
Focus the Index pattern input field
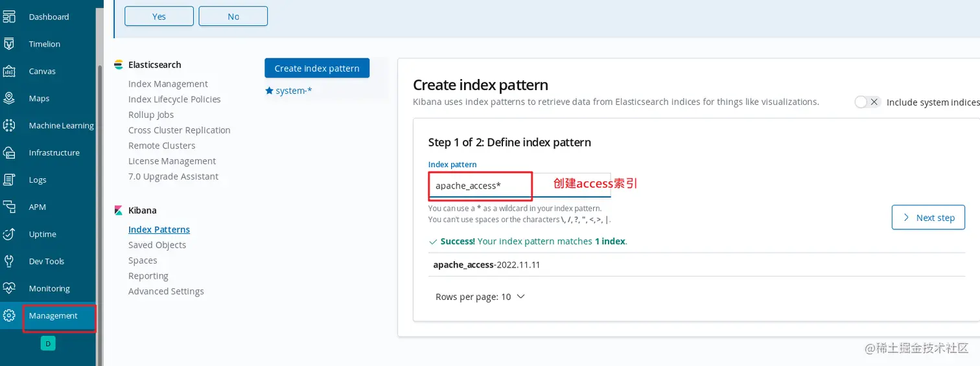click(519, 185)
